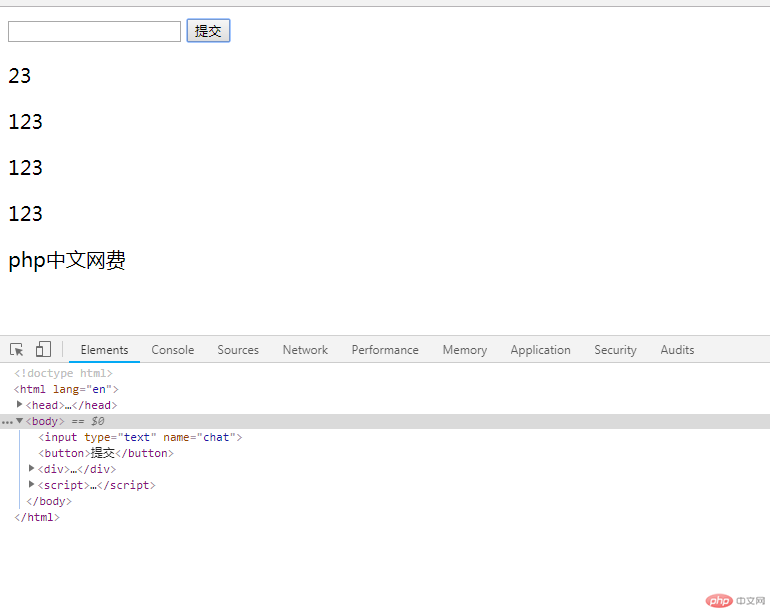
Task: Click the first "123" message
Action: (26, 122)
